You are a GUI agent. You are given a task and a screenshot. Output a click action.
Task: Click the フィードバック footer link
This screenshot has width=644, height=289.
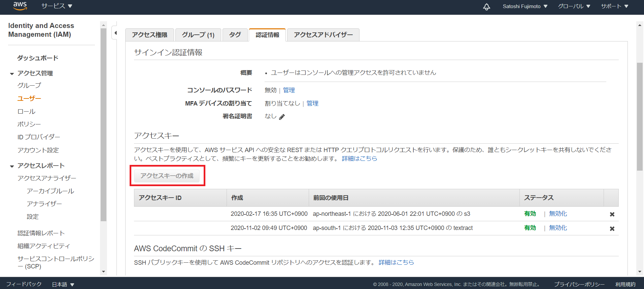tap(24, 284)
